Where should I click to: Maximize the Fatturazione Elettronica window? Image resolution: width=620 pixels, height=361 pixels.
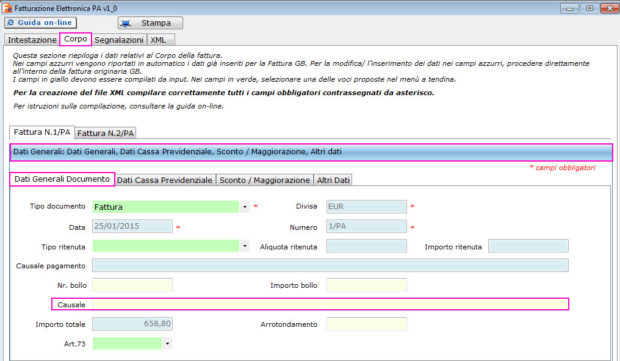point(590,8)
